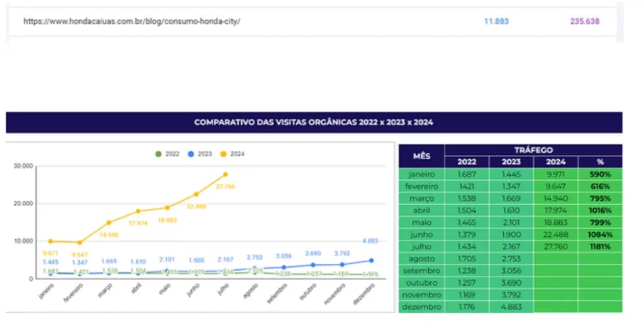Select the TRÁFEGO table header
644x336 pixels.
533,150
